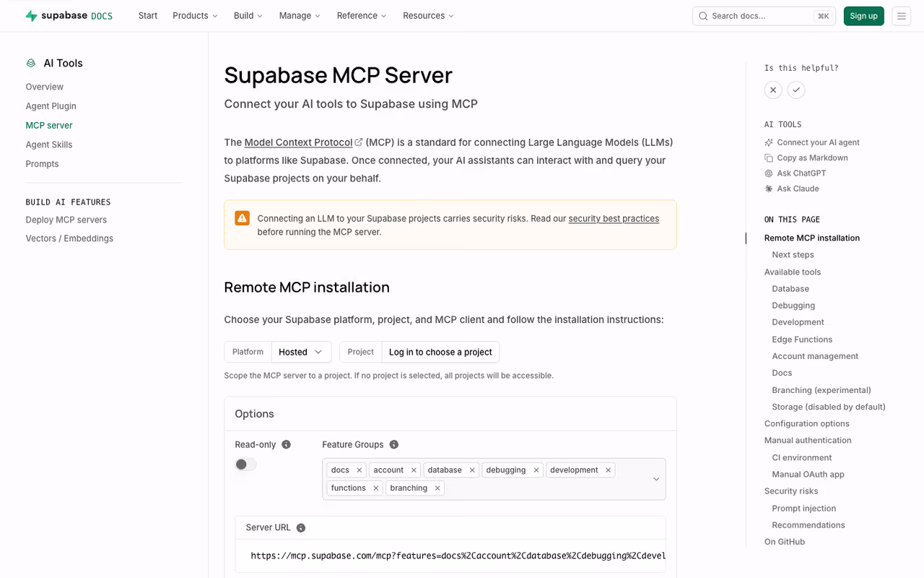Expand the Feature Groups dropdown chevron

pos(656,479)
